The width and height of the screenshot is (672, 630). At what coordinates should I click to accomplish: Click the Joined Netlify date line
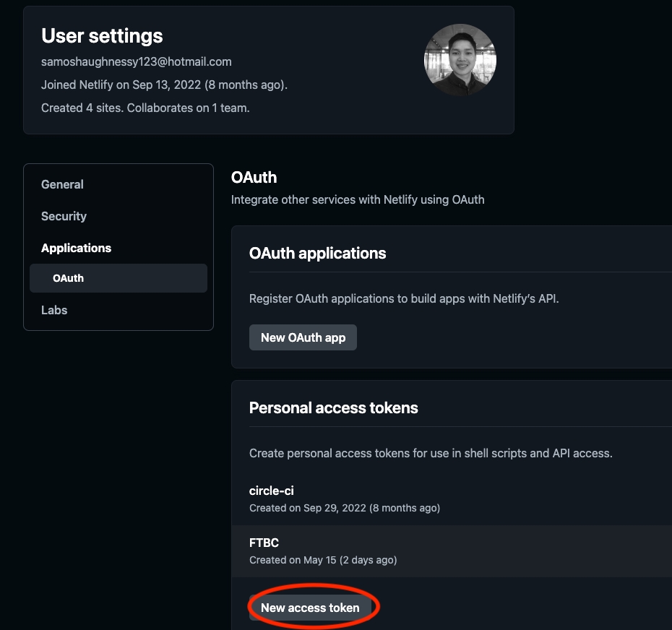coord(164,85)
